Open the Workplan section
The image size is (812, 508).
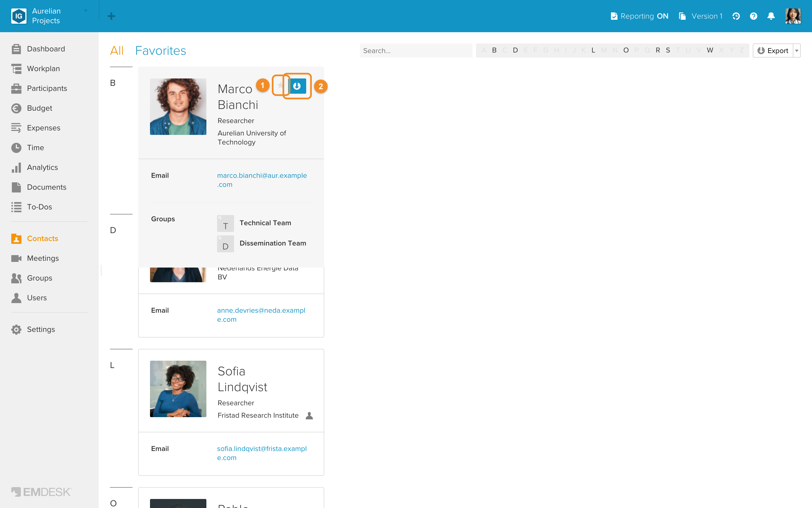[36, 69]
